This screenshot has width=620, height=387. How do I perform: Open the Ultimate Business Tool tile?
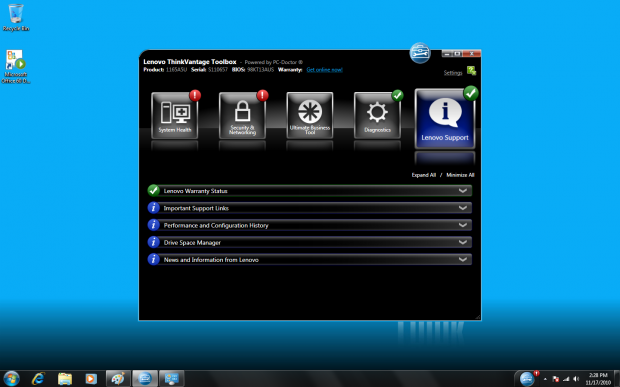[x=310, y=115]
